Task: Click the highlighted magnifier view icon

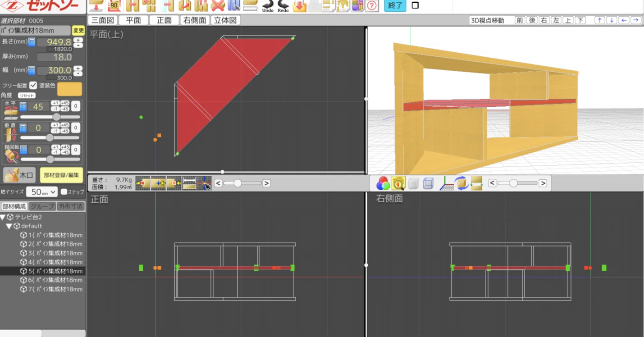Action: click(x=398, y=183)
